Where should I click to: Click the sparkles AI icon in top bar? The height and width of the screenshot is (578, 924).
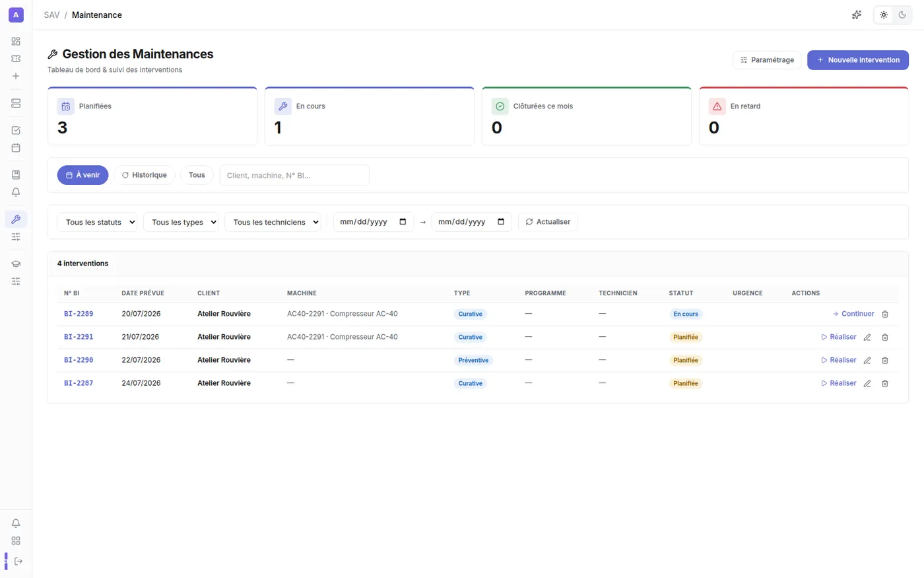857,15
